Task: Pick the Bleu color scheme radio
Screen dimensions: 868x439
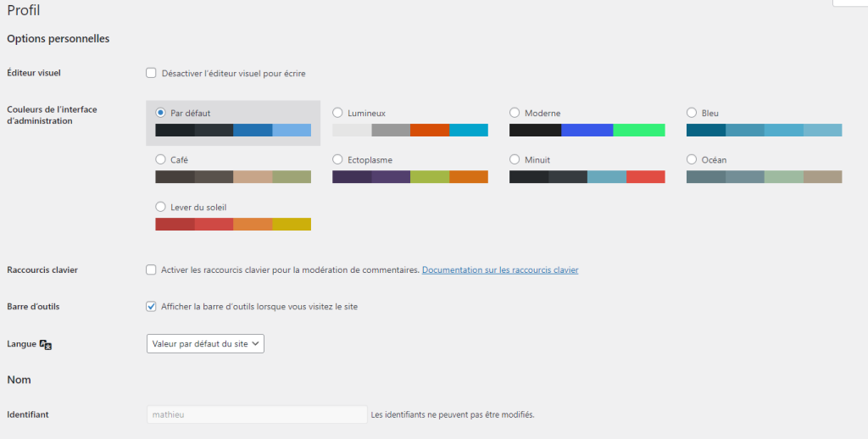Action: coord(692,113)
